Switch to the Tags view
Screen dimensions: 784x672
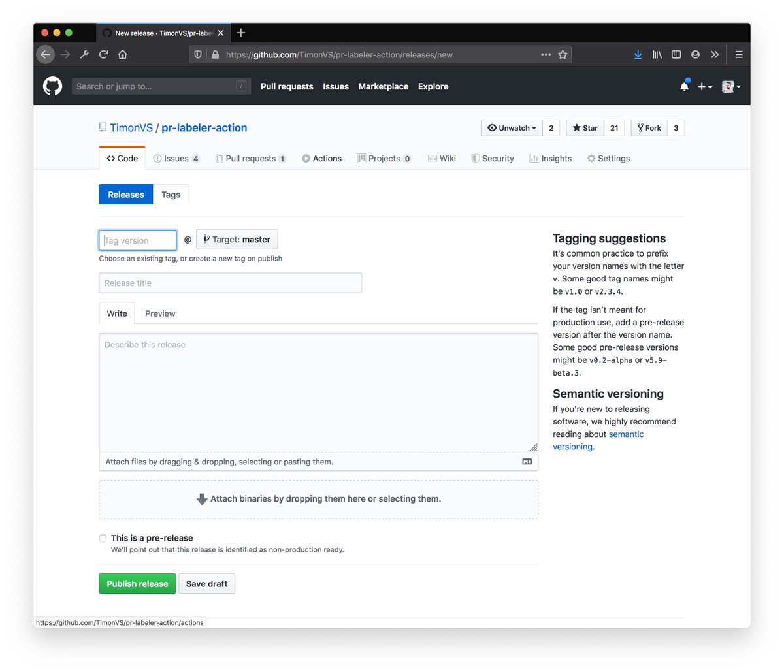point(171,195)
